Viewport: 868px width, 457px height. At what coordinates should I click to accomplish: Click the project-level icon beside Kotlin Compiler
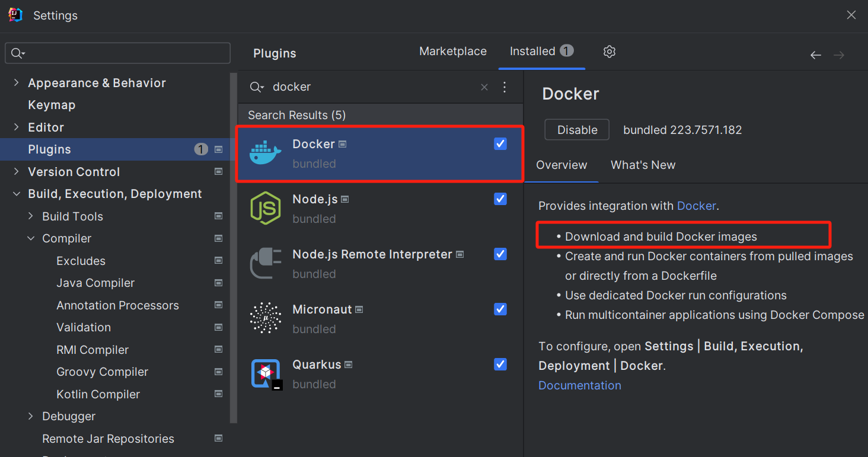(x=219, y=394)
